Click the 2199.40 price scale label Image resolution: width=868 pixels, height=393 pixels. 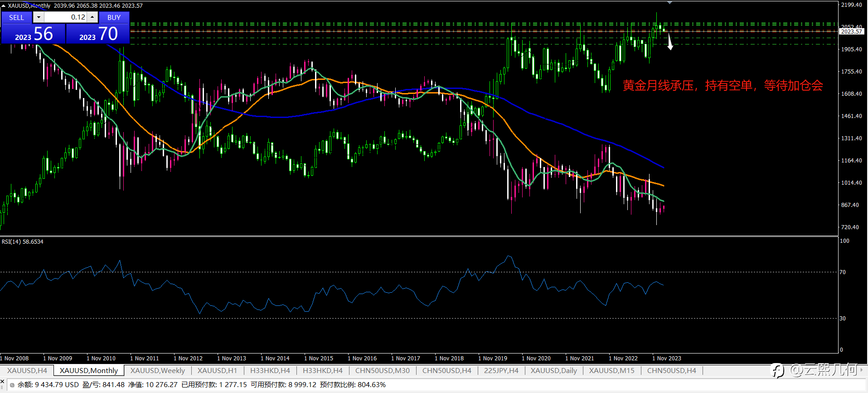851,5
